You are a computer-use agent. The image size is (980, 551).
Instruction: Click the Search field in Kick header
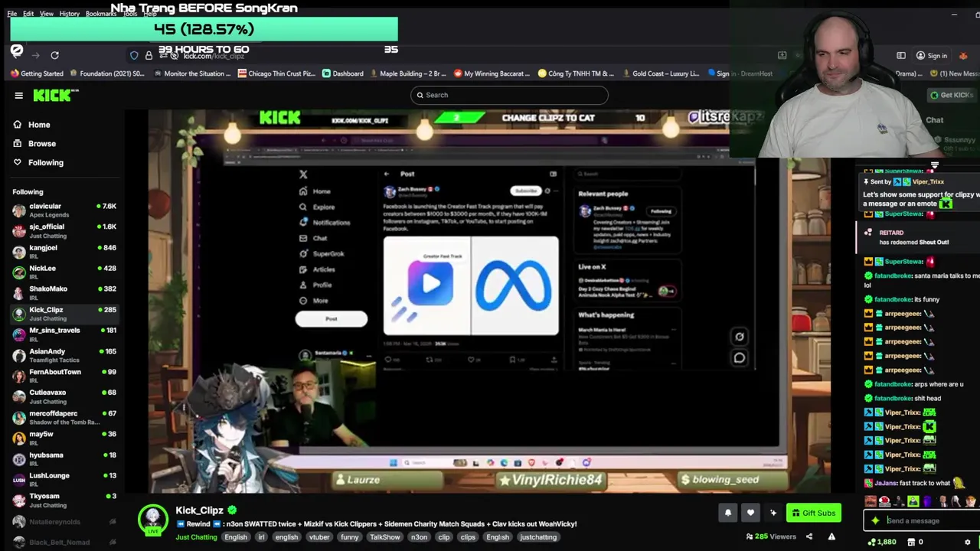point(509,95)
